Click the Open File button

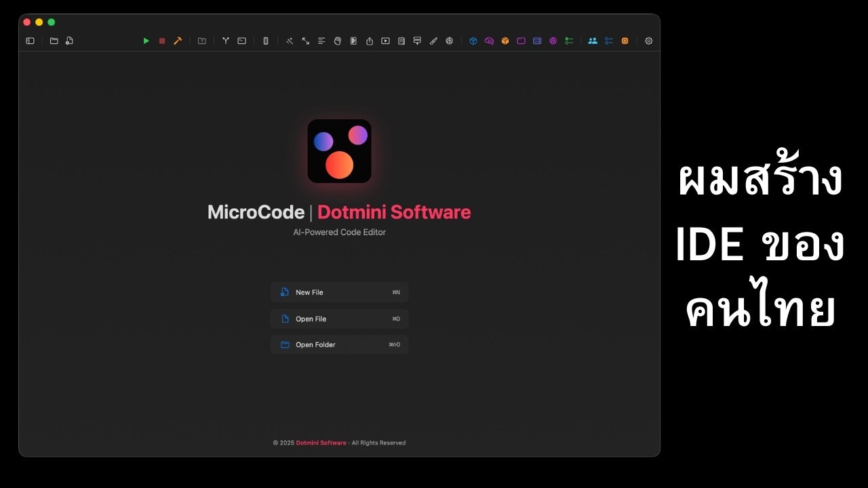click(x=339, y=319)
